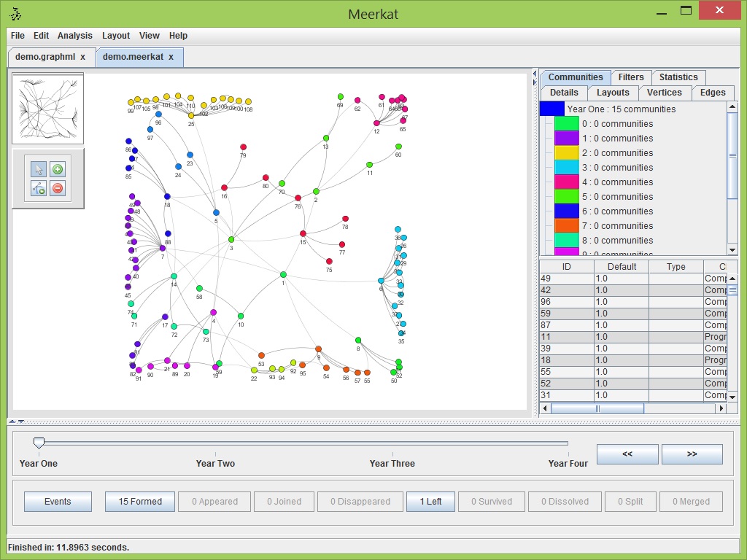The height and width of the screenshot is (560, 747).
Task: Click vertex table horizontal scroll left arrow
Action: pyautogui.click(x=545, y=408)
